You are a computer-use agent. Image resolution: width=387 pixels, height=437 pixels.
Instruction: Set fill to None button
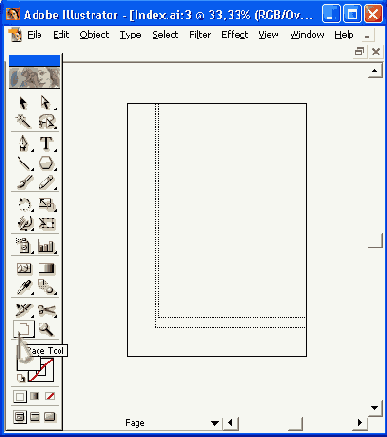tap(50, 396)
